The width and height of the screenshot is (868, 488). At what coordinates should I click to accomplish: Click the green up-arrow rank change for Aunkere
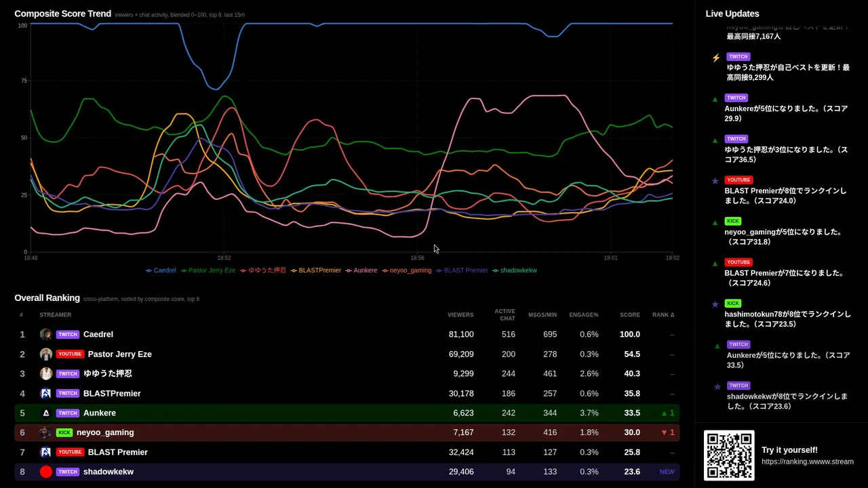pos(667,413)
